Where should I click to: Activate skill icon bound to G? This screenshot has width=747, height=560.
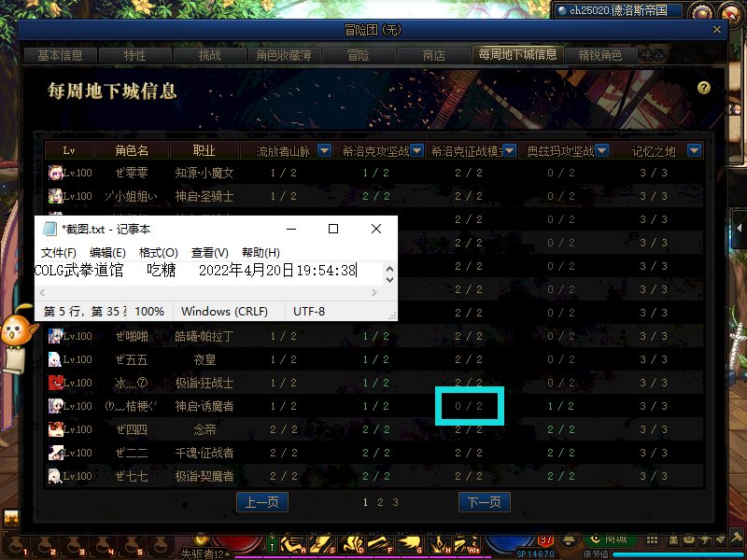(409, 545)
